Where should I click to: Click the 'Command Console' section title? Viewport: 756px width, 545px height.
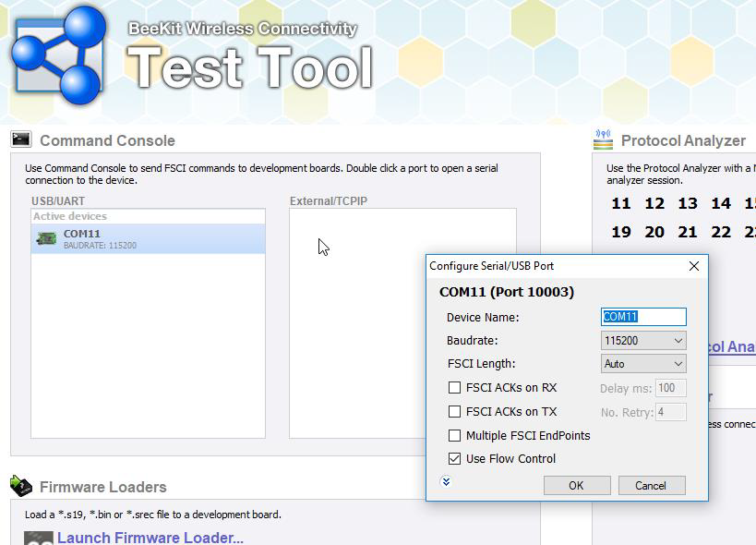click(107, 140)
